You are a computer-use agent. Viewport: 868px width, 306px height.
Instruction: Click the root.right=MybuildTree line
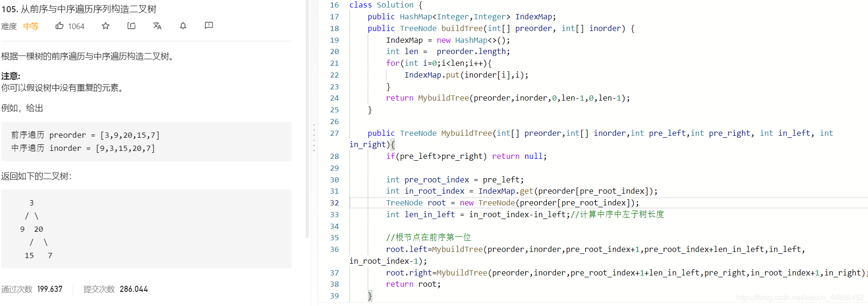click(627, 273)
